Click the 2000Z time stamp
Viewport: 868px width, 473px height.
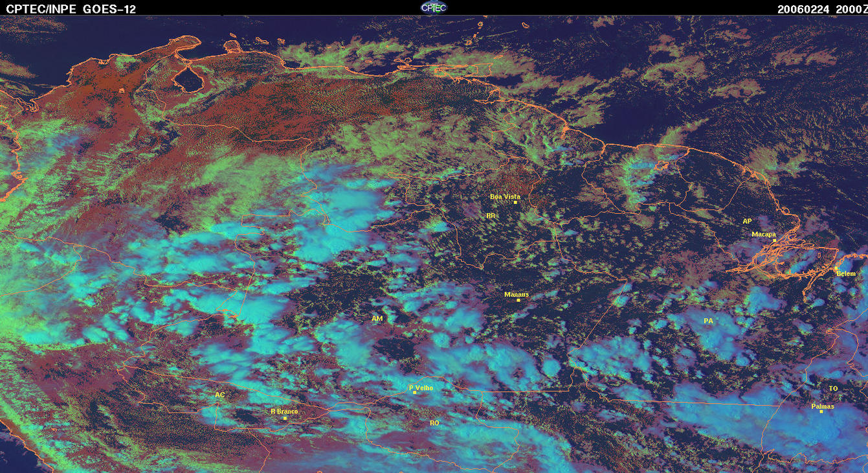click(x=849, y=8)
